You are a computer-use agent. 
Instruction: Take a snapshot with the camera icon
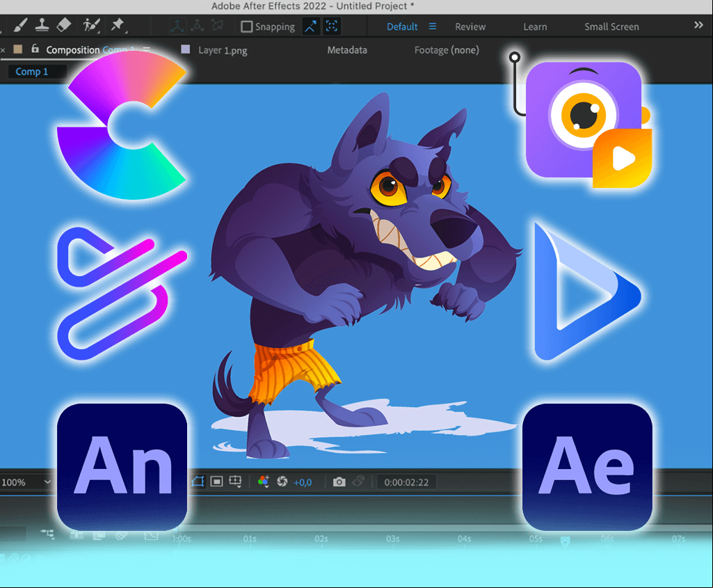tap(339, 482)
